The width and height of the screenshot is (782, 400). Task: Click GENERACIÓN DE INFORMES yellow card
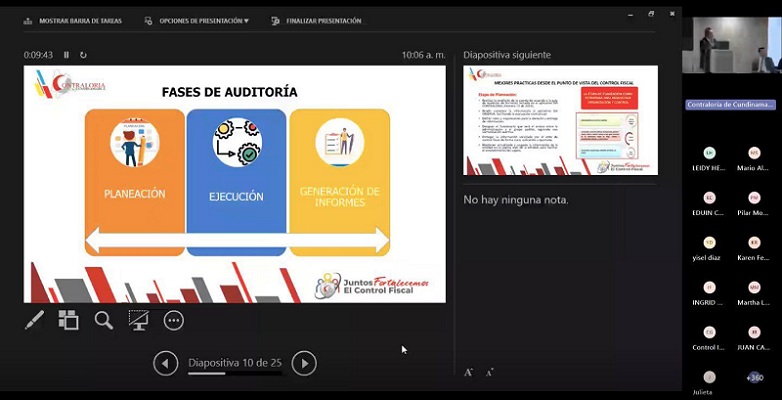click(x=340, y=183)
